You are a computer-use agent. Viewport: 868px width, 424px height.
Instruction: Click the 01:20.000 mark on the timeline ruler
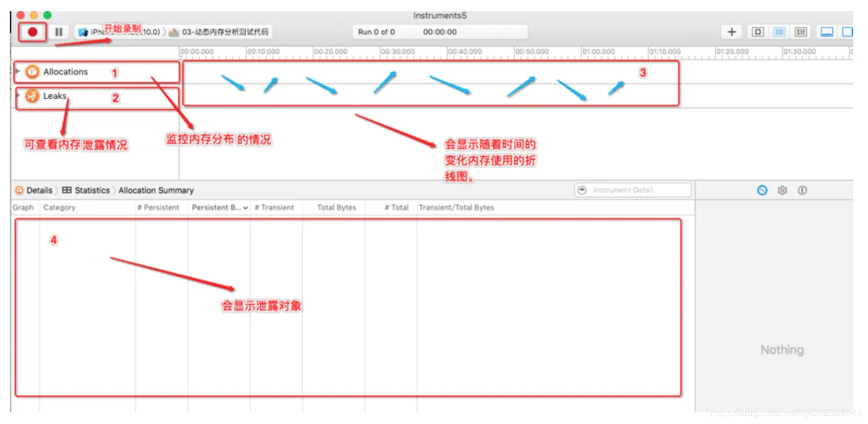(x=733, y=52)
